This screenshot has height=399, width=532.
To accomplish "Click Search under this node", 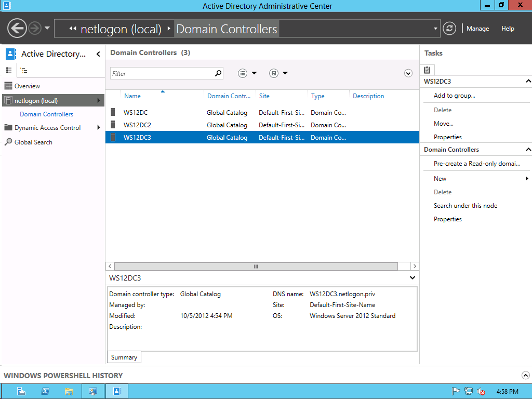I will click(465, 206).
